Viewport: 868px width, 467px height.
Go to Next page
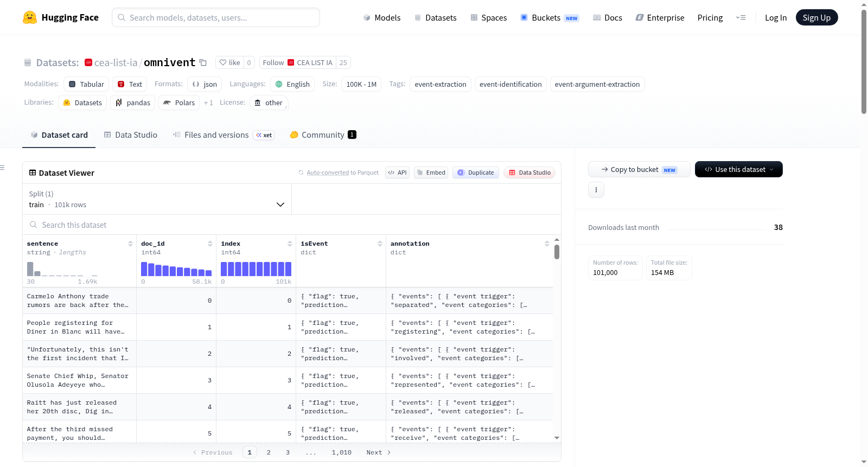379,452
